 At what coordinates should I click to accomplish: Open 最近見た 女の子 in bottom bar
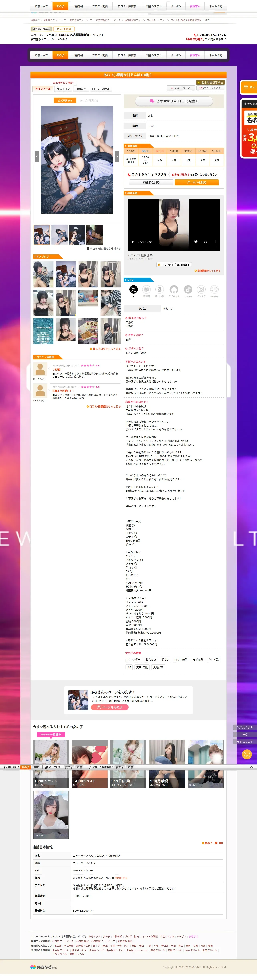[x=25, y=767]
